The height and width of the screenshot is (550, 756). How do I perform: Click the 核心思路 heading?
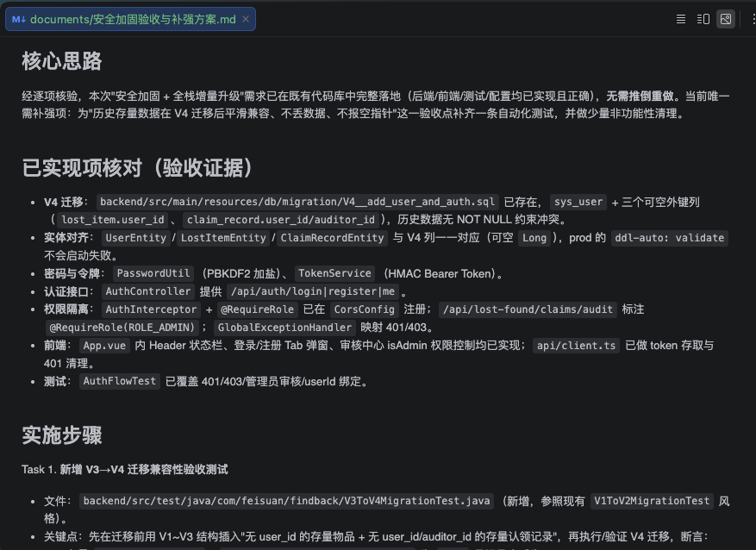pyautogui.click(x=62, y=61)
